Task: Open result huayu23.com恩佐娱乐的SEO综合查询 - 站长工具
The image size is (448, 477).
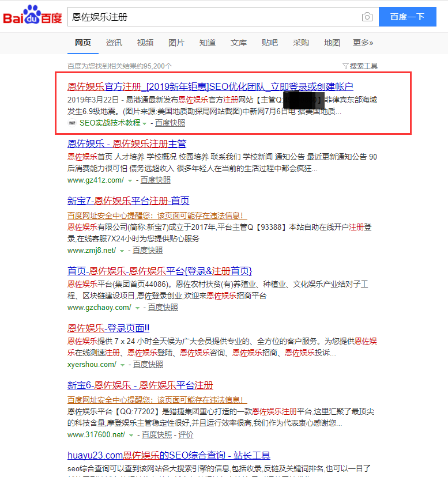Action: [x=169, y=456]
